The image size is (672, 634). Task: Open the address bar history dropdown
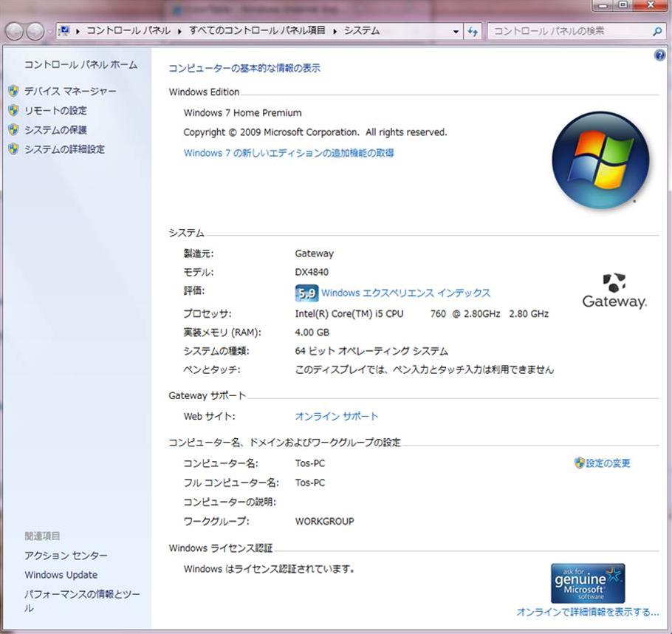[x=456, y=31]
